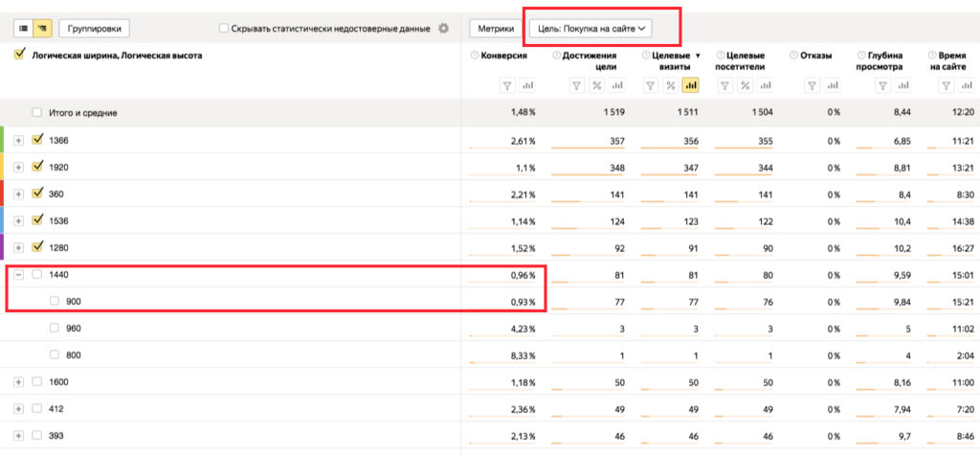Image resolution: width=980 pixels, height=457 pixels.
Task: Click percent icon under Достижения цели
Action: pyautogui.click(x=596, y=85)
